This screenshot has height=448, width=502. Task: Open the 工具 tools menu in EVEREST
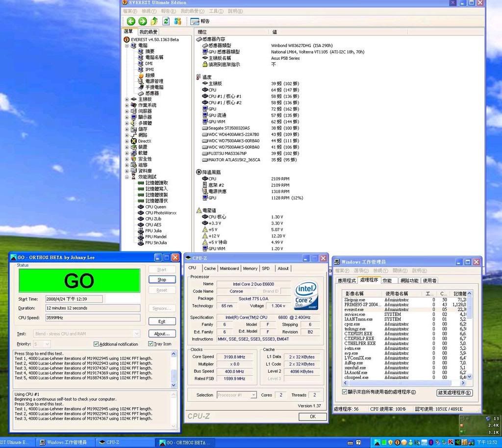click(x=216, y=11)
